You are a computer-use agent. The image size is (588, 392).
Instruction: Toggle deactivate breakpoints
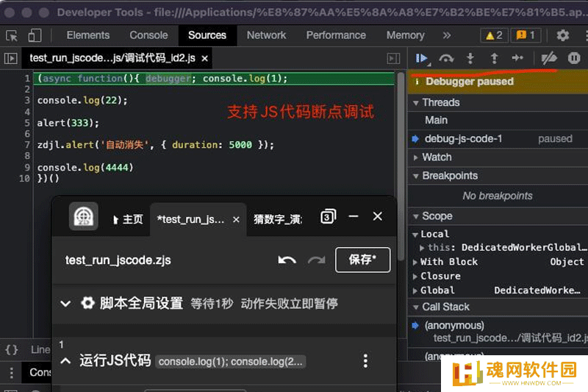click(x=548, y=58)
